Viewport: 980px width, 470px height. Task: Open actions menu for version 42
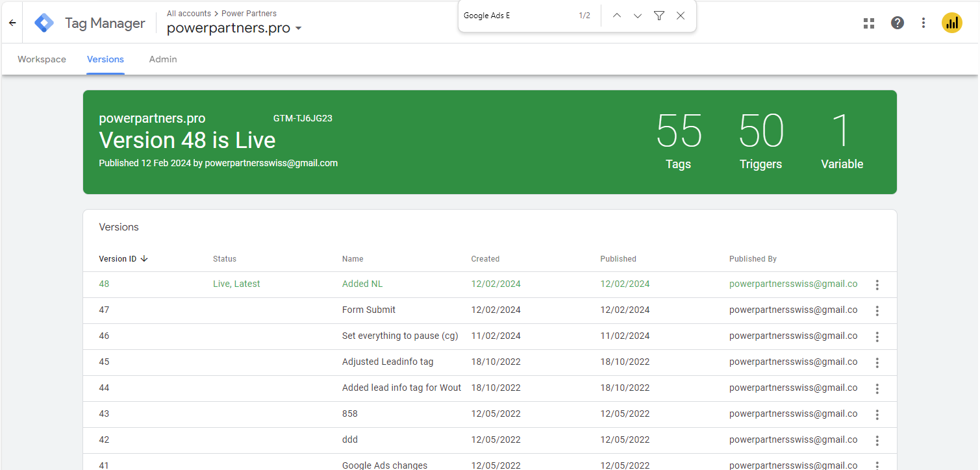pos(877,441)
